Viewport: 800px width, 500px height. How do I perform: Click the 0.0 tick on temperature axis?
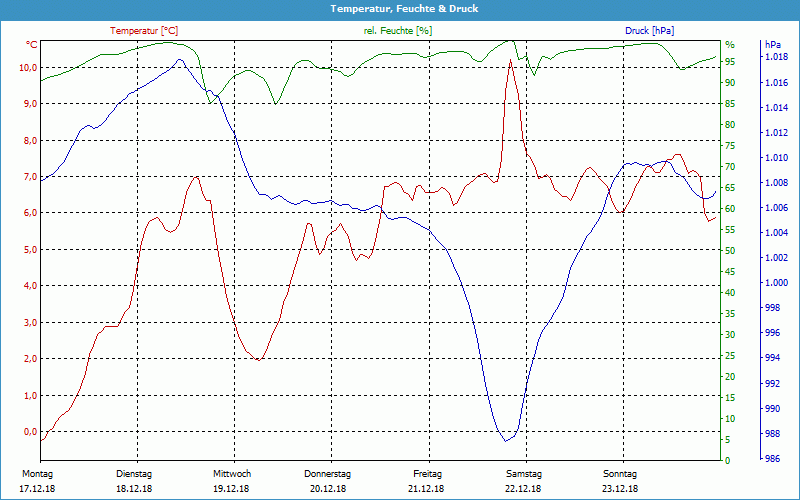coord(30,432)
